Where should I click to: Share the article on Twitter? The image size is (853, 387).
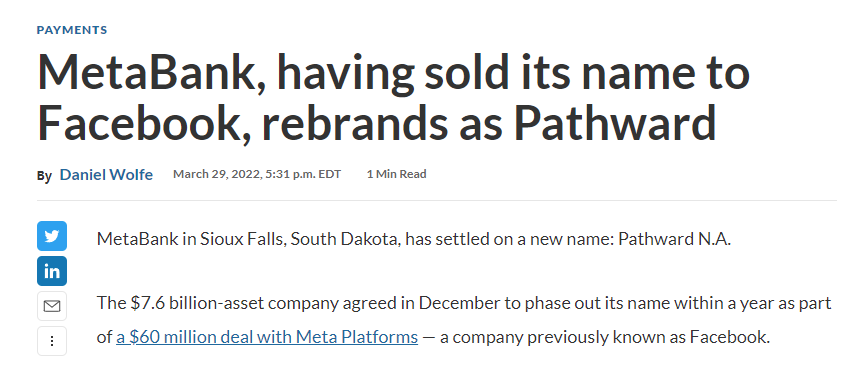(52, 236)
